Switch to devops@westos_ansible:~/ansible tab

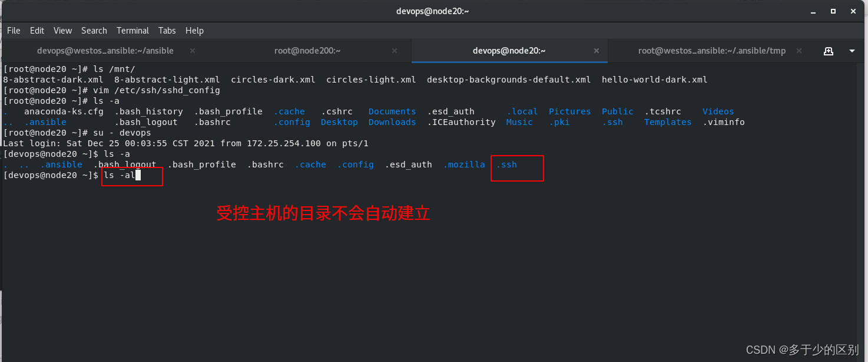point(105,51)
